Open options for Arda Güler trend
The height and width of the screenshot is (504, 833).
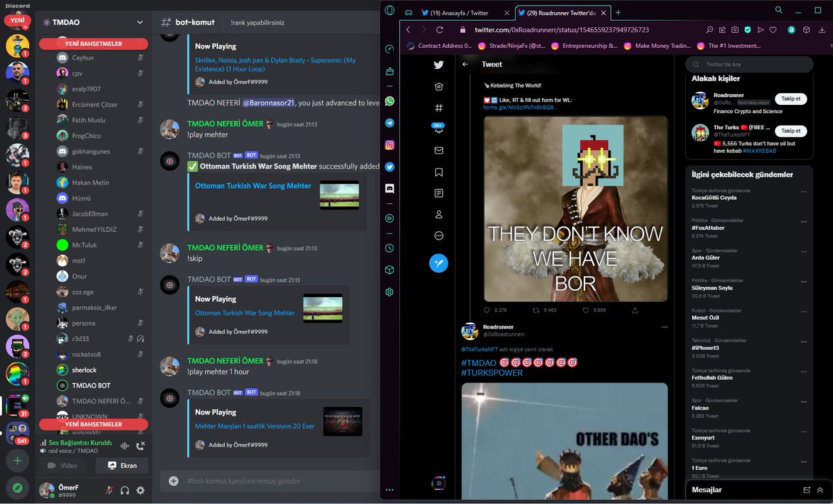pos(804,251)
